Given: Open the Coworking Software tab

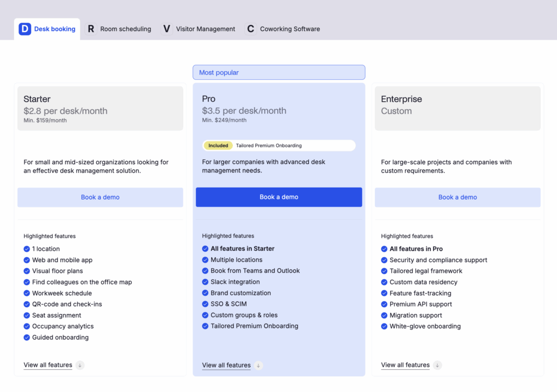Looking at the screenshot, I should tap(289, 29).
